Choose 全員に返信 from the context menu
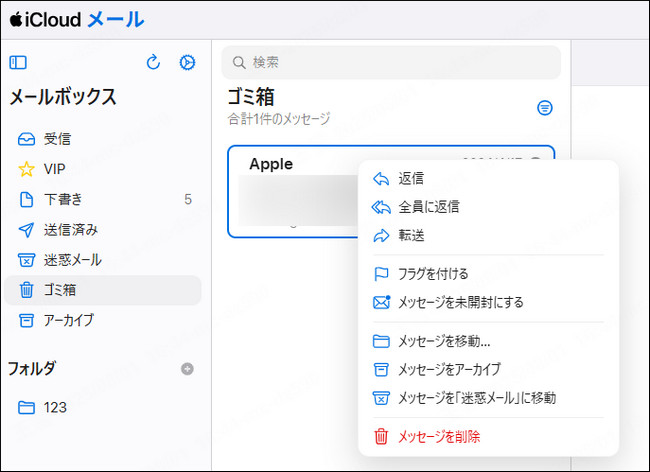Image resolution: width=650 pixels, height=472 pixels. (488, 207)
